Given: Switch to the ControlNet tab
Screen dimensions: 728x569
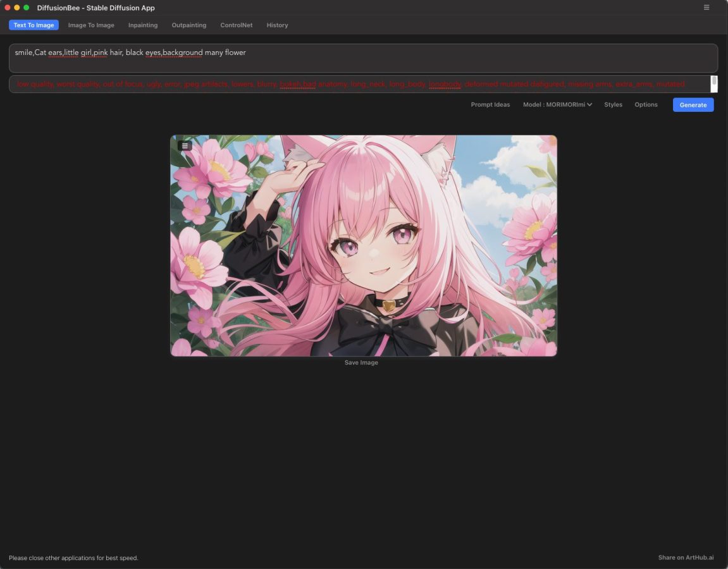Looking at the screenshot, I should click(x=237, y=25).
